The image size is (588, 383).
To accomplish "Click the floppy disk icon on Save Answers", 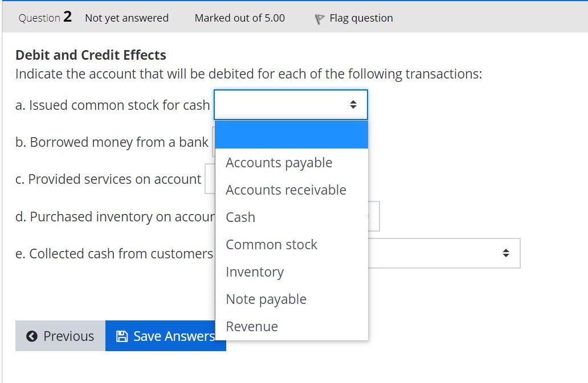I will pos(122,336).
